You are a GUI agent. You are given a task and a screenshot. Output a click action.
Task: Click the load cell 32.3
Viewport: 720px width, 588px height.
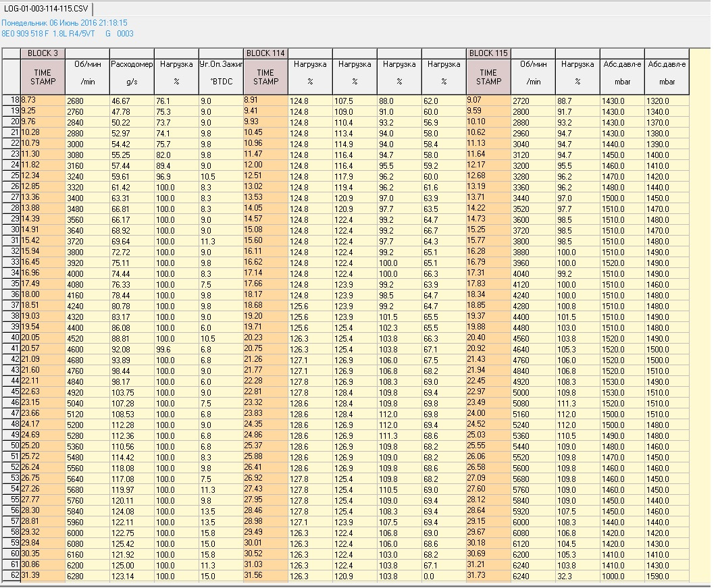pos(577,577)
